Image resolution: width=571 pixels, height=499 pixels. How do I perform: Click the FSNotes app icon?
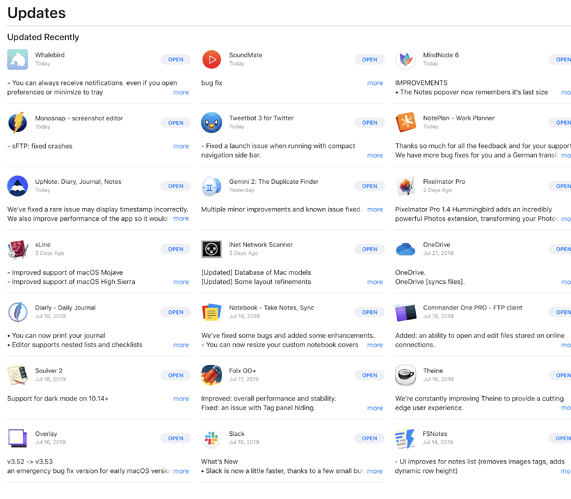(405, 438)
